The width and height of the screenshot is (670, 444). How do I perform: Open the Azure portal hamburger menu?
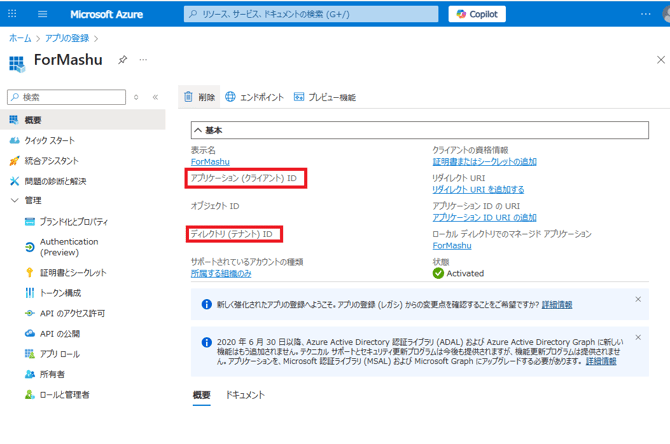click(42, 14)
